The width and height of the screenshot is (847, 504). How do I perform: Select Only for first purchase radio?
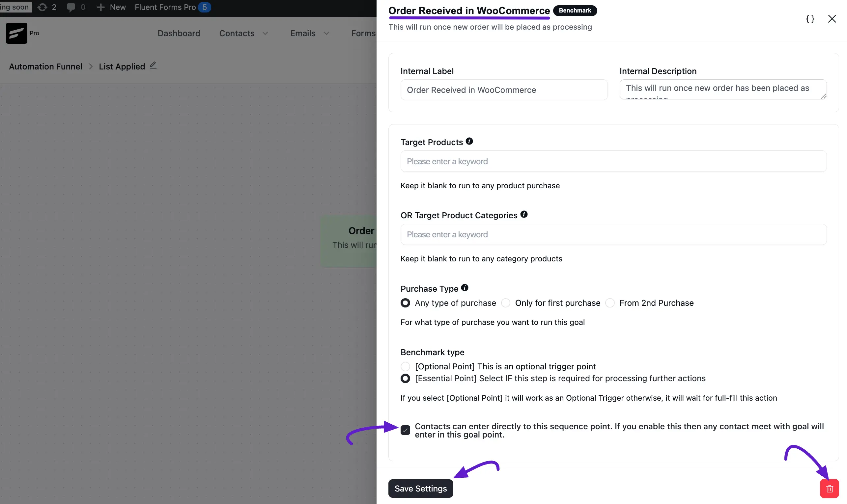click(506, 303)
